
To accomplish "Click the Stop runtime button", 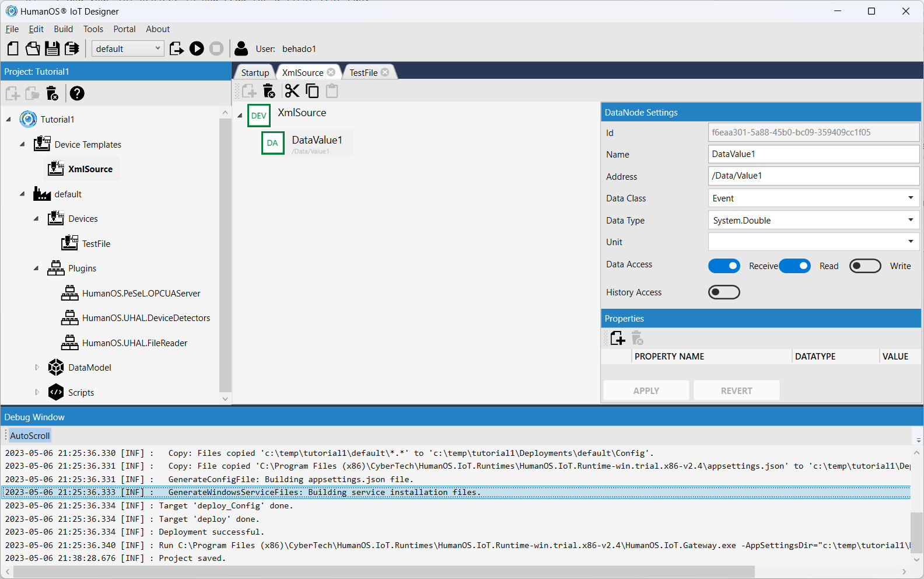I will click(216, 48).
